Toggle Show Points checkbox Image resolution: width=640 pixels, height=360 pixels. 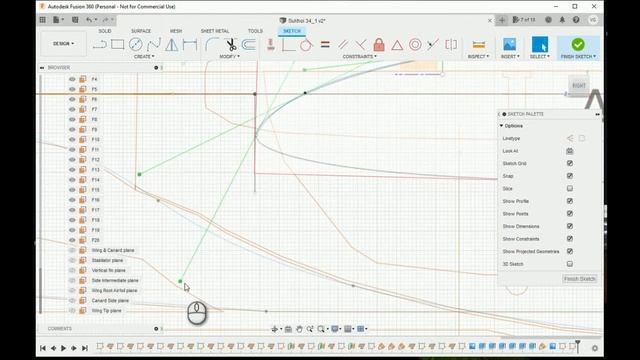(570, 213)
